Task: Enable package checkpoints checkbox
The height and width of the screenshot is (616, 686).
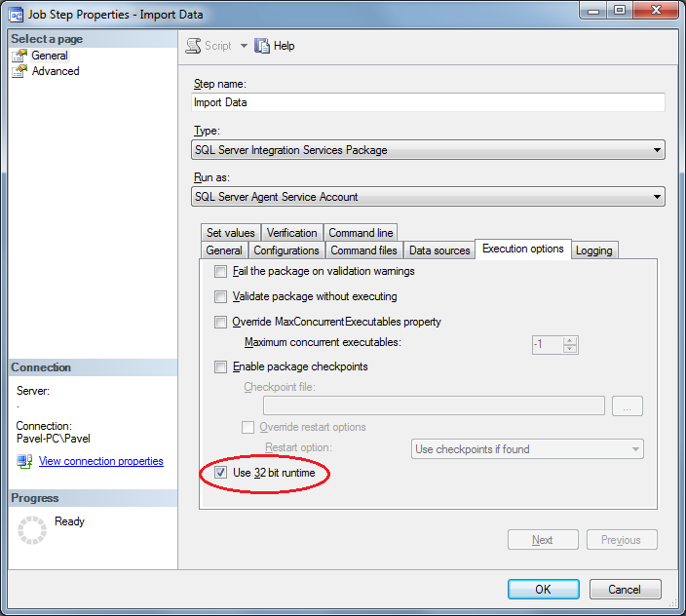Action: coord(220,367)
